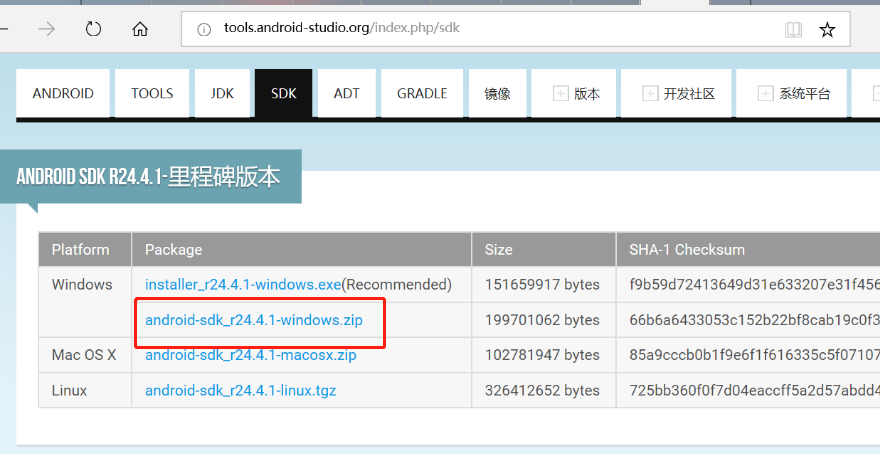880x454 pixels.
Task: Expand the 版本 menu plus icon
Action: [x=561, y=93]
